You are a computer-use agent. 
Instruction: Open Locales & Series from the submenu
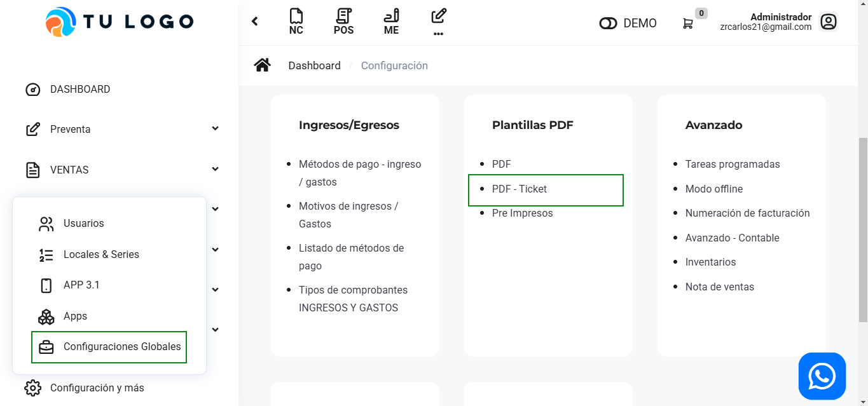click(101, 255)
